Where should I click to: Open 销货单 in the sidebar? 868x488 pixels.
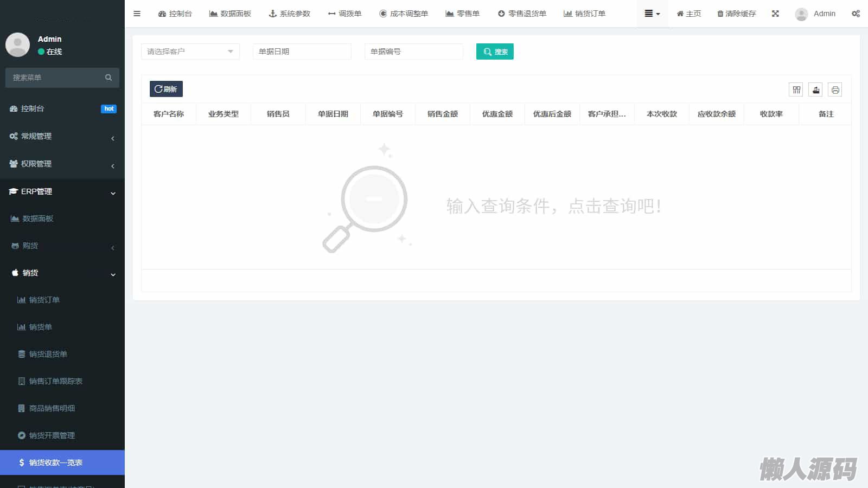[62, 327]
